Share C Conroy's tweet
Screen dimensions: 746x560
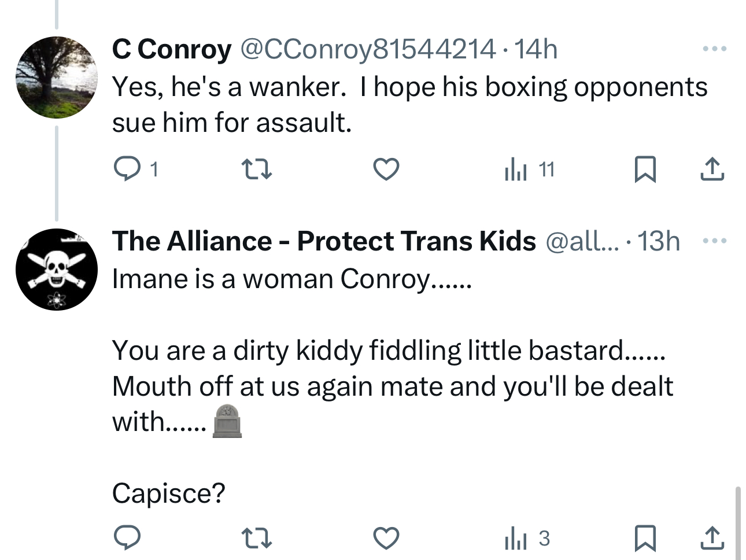click(712, 169)
